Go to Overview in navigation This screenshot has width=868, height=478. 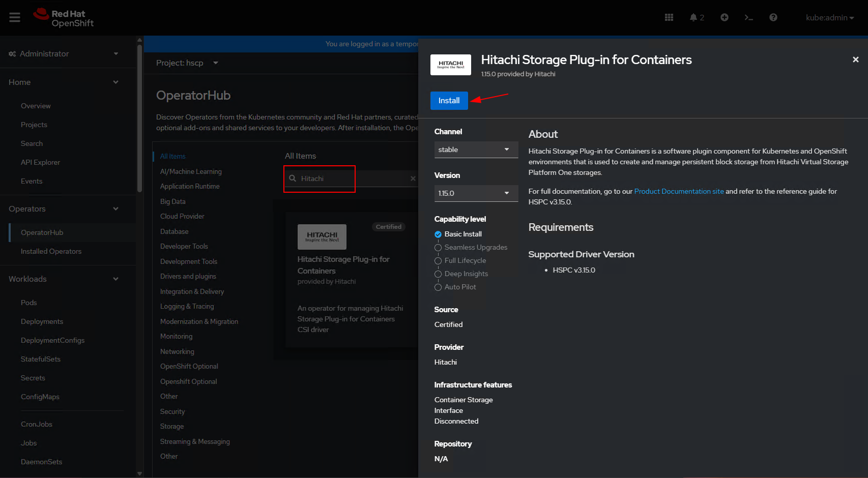[x=36, y=106]
